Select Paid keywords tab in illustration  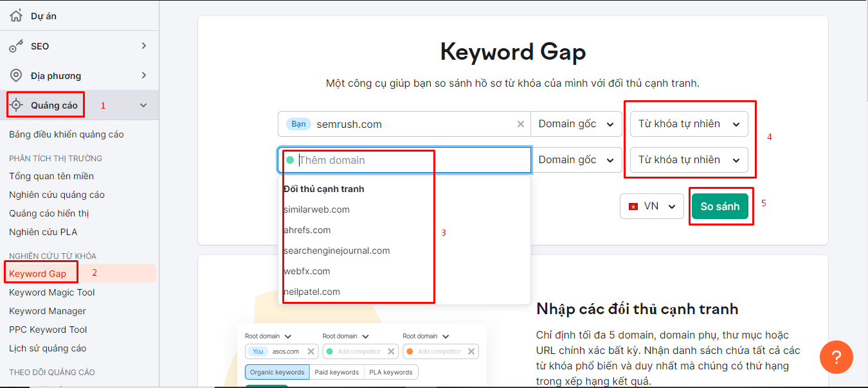click(x=336, y=372)
